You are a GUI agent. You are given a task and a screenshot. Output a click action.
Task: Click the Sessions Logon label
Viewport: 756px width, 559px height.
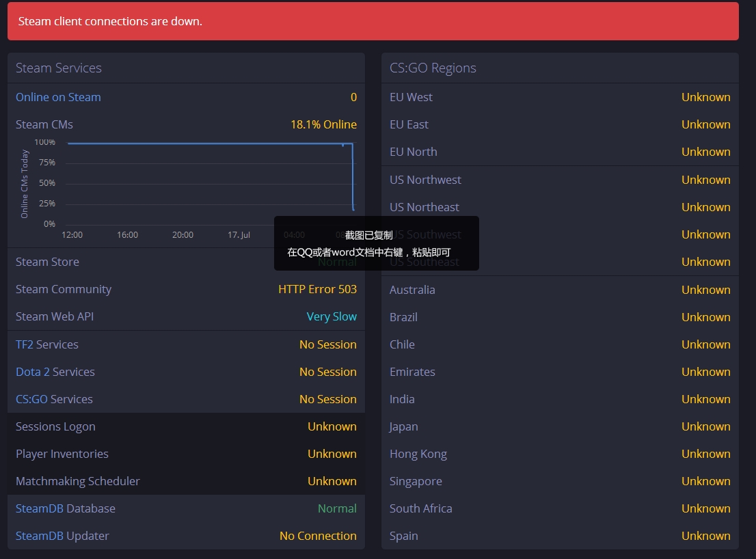click(x=55, y=426)
